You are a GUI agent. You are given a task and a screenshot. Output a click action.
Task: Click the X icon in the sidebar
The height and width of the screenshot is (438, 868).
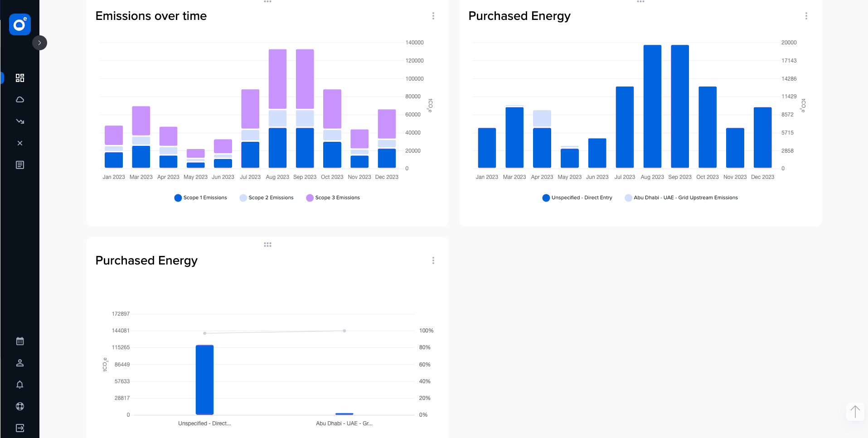pos(19,143)
